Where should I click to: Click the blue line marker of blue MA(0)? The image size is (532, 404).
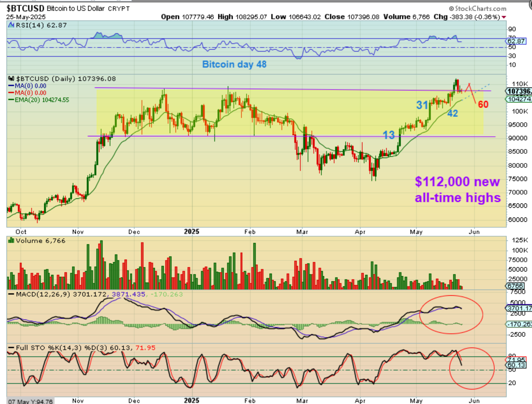[10, 86]
